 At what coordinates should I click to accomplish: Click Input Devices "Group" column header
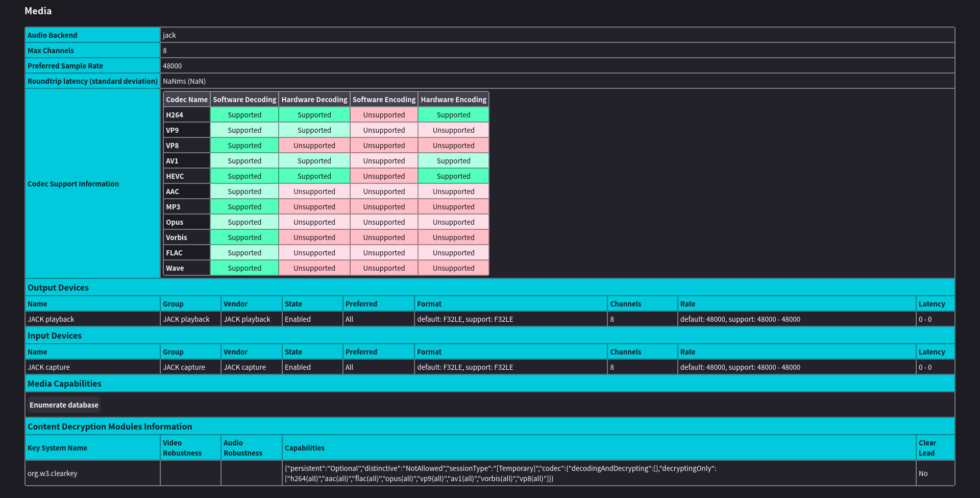tap(190, 352)
